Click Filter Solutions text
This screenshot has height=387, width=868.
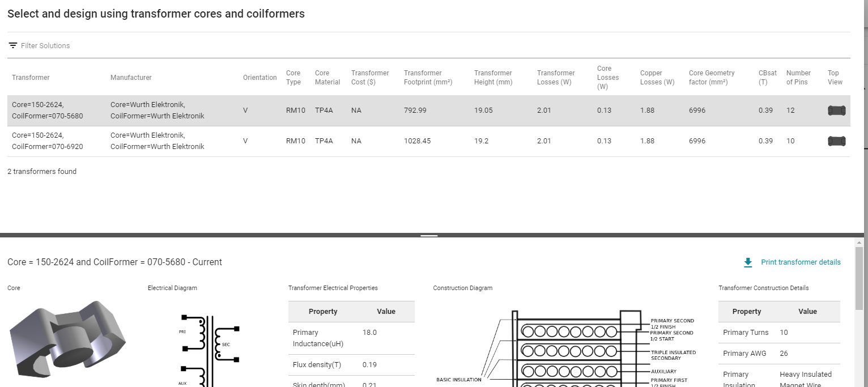point(45,46)
